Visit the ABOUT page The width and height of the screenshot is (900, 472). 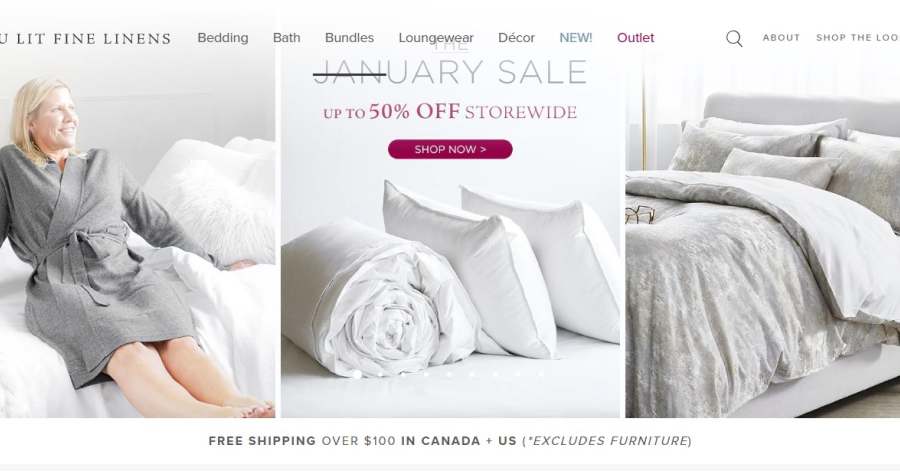tap(781, 38)
